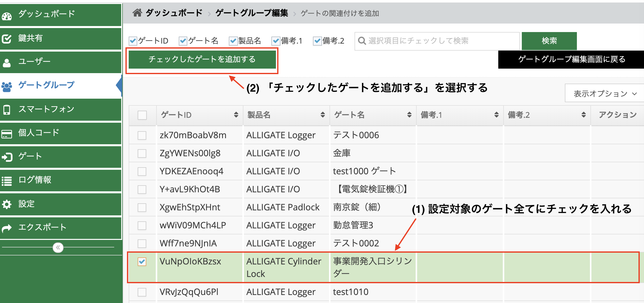This screenshot has height=303, width=644.
Task: Click the settings gear icon
Action: coord(7,204)
